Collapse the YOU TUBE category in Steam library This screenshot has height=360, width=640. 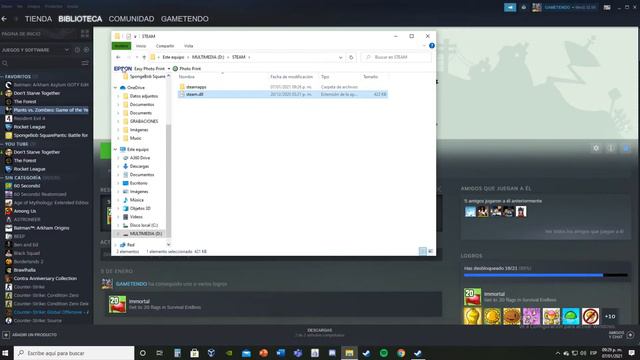pos(2,144)
